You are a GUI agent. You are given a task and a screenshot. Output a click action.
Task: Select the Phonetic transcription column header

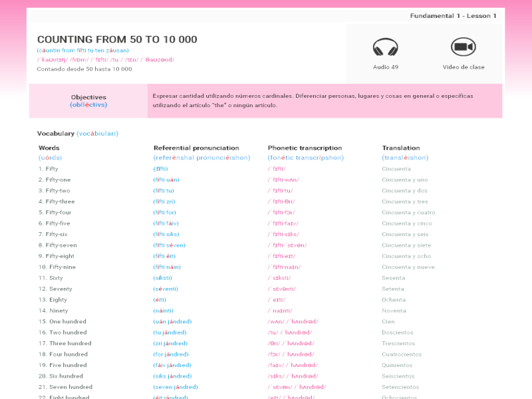coord(305,148)
